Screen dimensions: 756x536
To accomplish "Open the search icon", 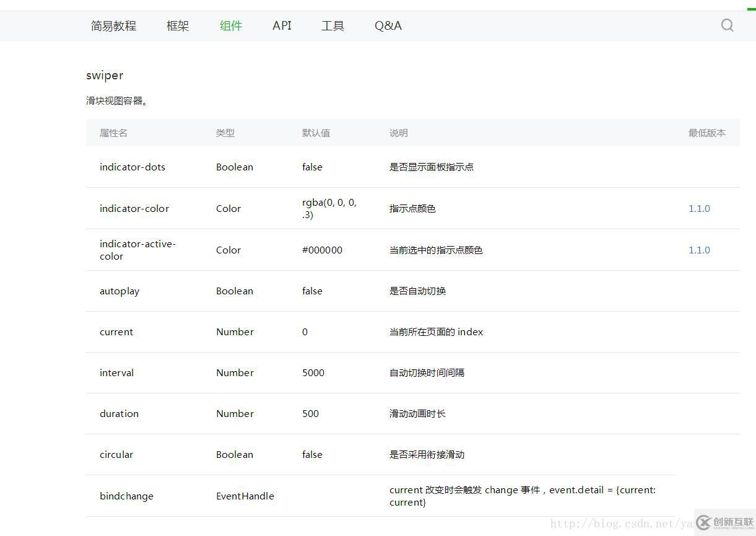I will pos(727,25).
